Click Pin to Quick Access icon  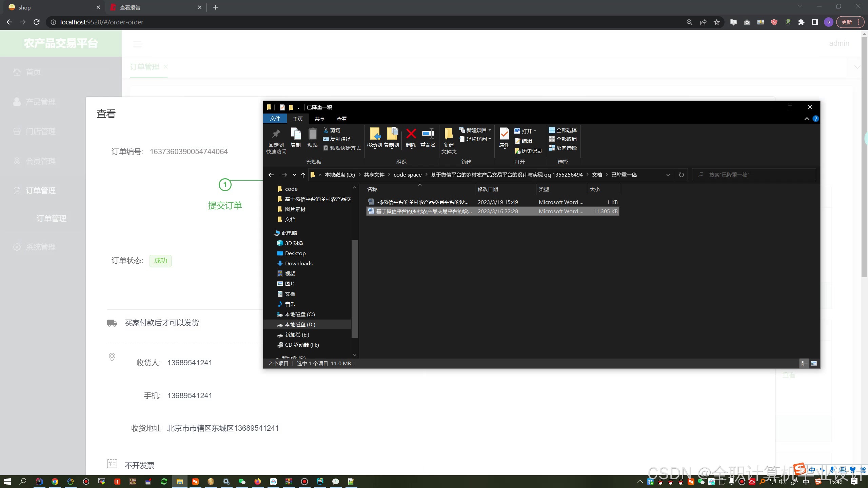pyautogui.click(x=276, y=134)
